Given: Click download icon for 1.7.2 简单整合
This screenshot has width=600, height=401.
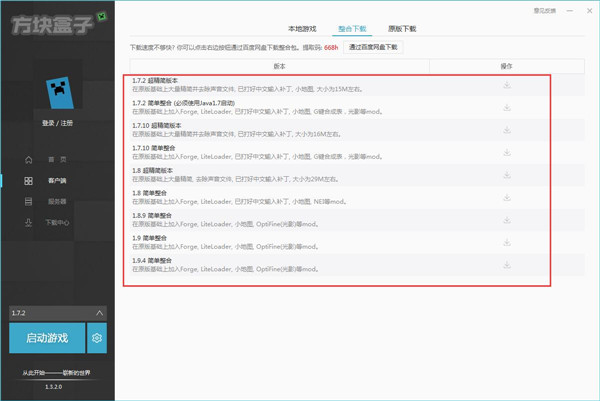Looking at the screenshot, I should pos(507,107).
